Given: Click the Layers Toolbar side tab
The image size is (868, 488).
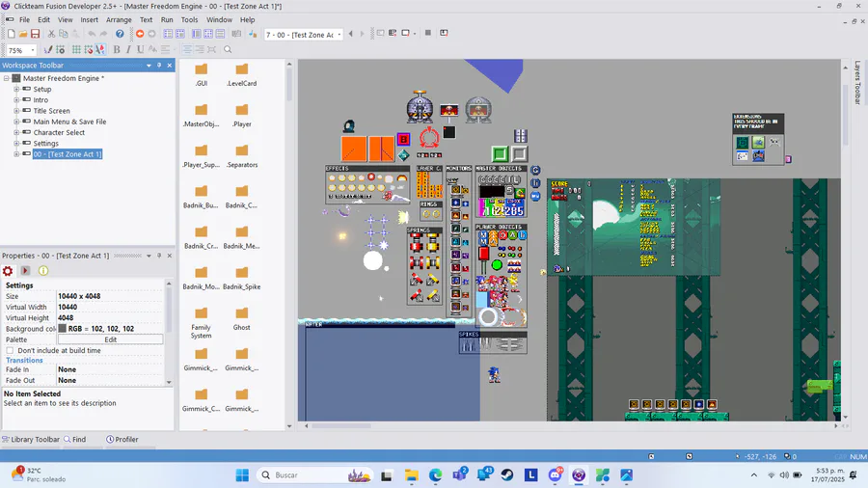Looking at the screenshot, I should click(x=857, y=82).
